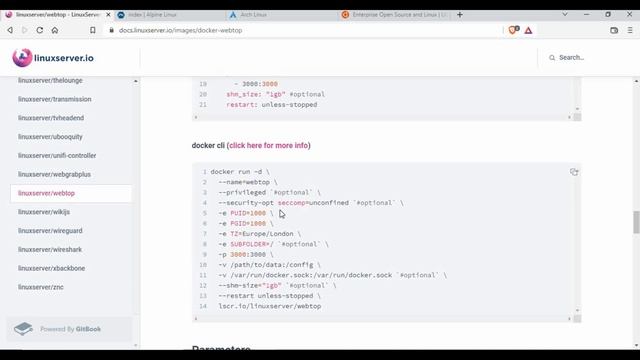
Task: Open the browser main menu
Action: [x=630, y=30]
